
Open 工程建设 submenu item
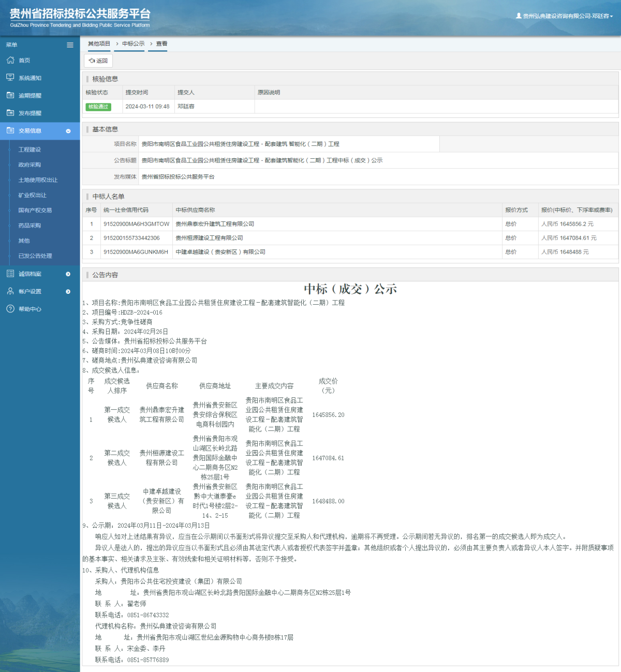pos(29,150)
